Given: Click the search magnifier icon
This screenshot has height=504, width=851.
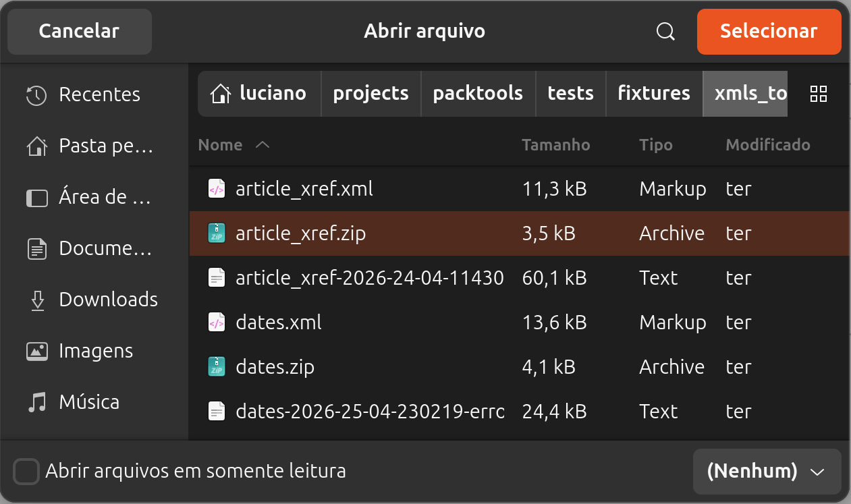Looking at the screenshot, I should (x=665, y=32).
